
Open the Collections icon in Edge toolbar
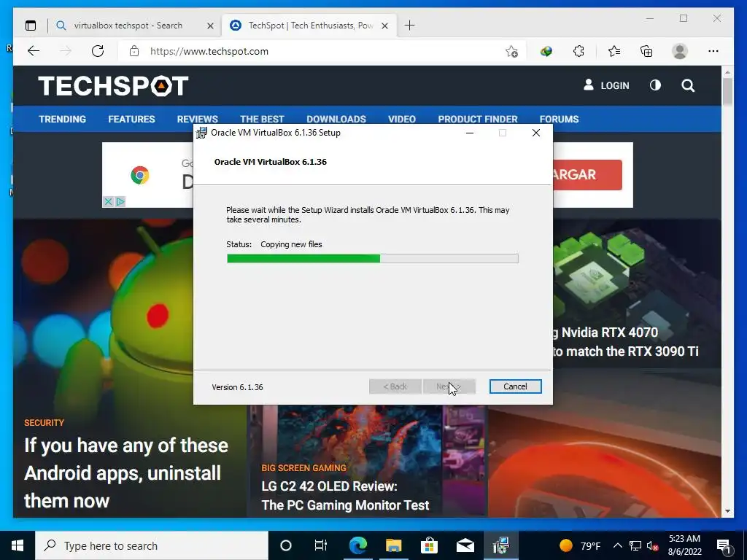point(646,51)
